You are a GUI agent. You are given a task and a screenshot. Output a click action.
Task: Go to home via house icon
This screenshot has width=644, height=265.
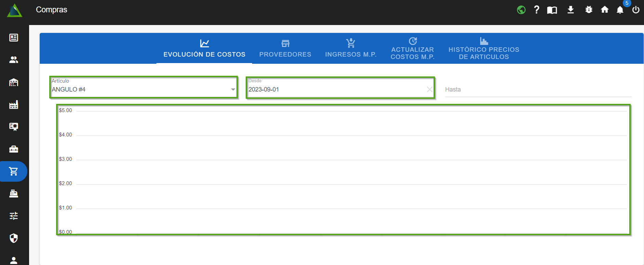[605, 10]
